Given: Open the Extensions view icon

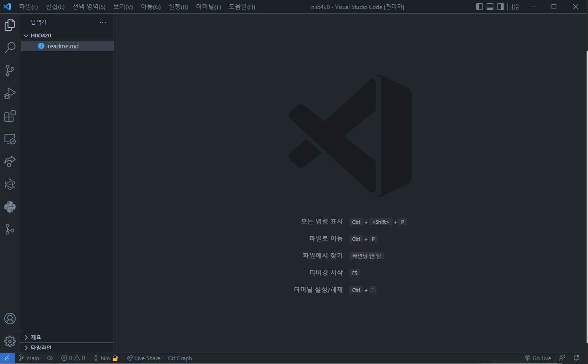Looking at the screenshot, I should tap(10, 116).
